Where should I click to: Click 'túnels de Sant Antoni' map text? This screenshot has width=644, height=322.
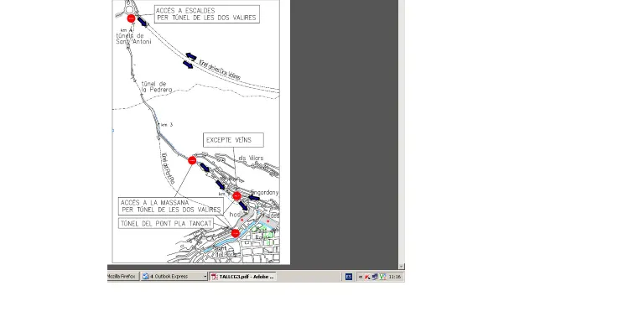click(133, 39)
